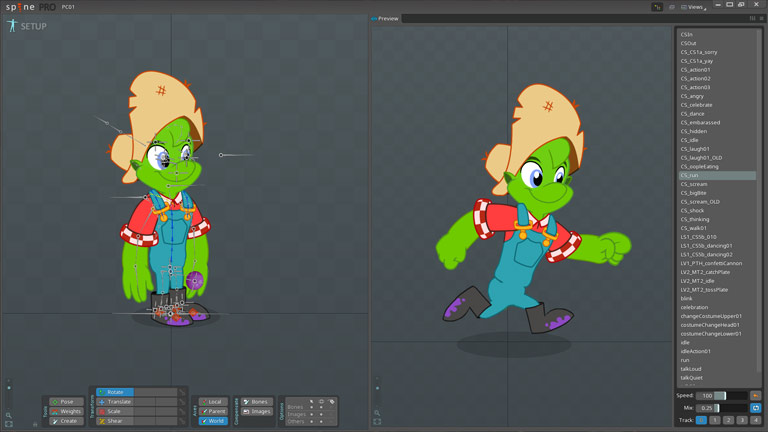Click the Options tag column icon
768x432 pixels.
332,402
